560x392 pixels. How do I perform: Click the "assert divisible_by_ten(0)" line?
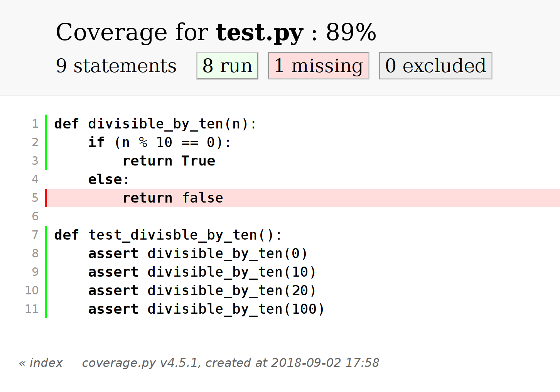click(x=197, y=253)
